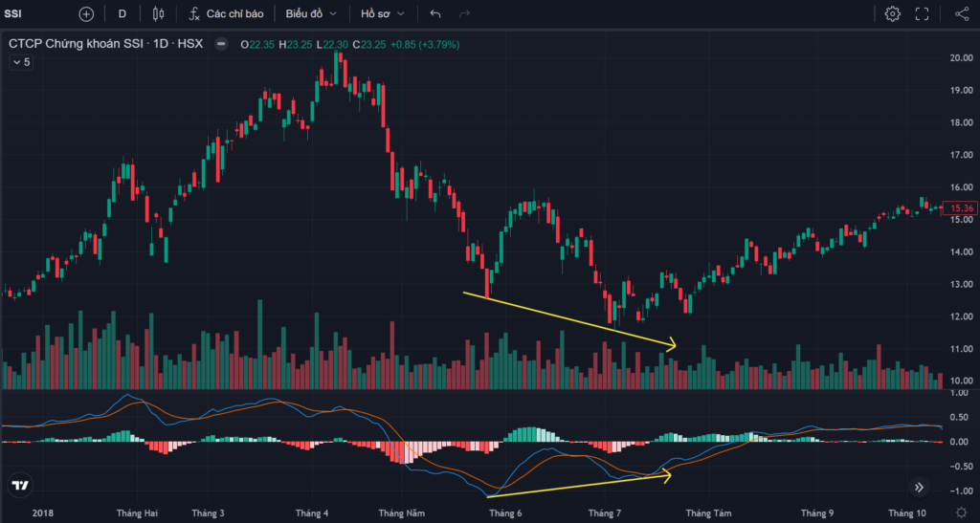Image resolution: width=980 pixels, height=523 pixels.
Task: Select the 15.36 current price label
Action: (x=961, y=208)
